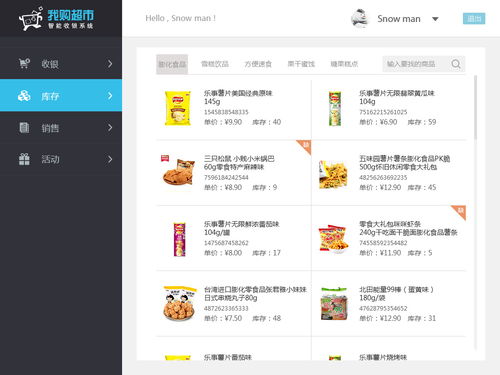Select the first highlighted category tab
Screen dimensions: 500x375
point(172,64)
